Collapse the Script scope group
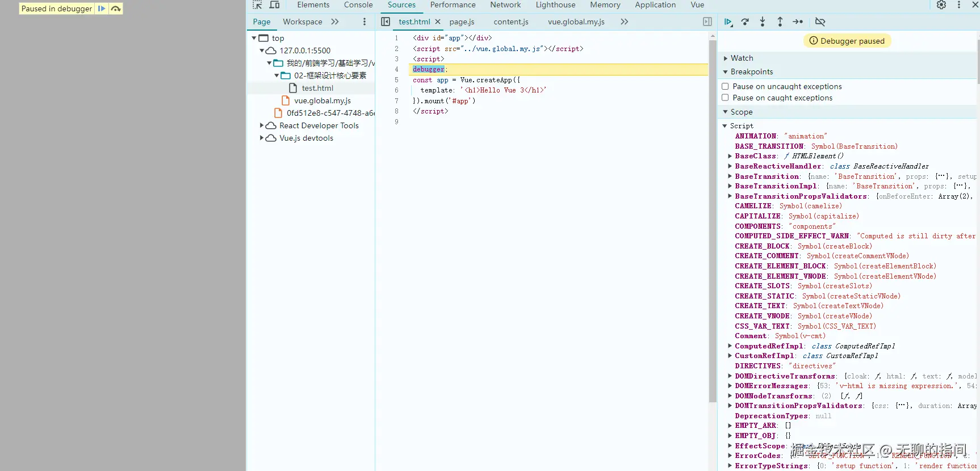 click(725, 126)
